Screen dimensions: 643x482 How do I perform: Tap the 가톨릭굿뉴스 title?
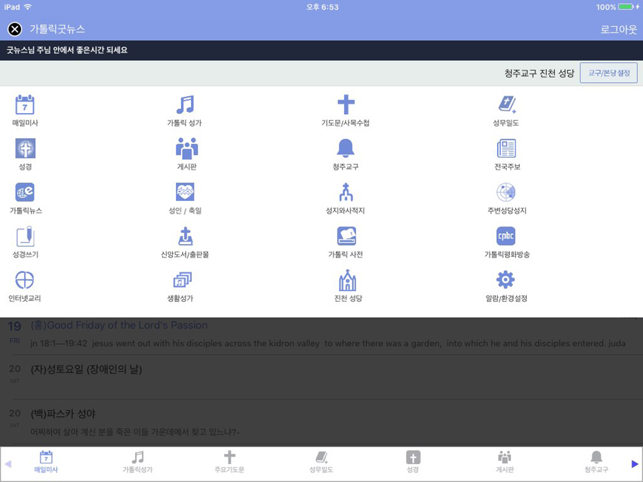pyautogui.click(x=57, y=29)
